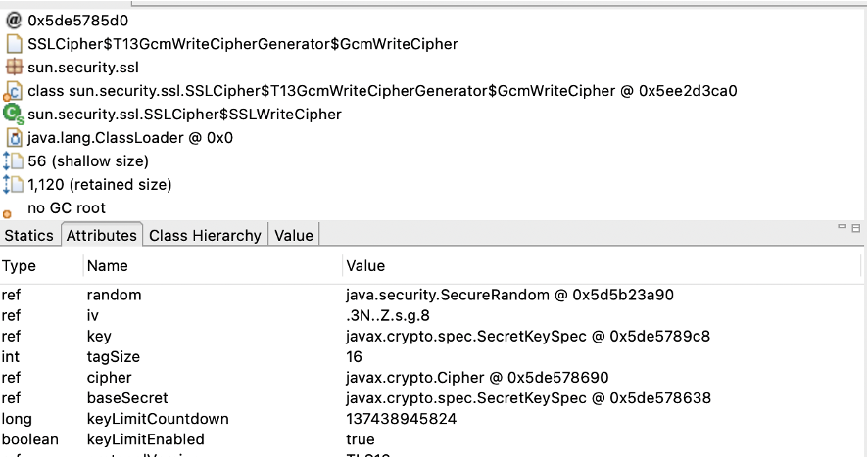Click the orange dot icon for no GC root

pos(8,211)
